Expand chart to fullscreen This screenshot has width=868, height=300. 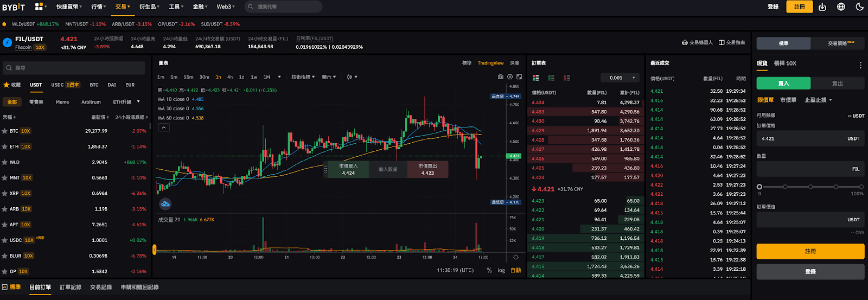click(519, 77)
